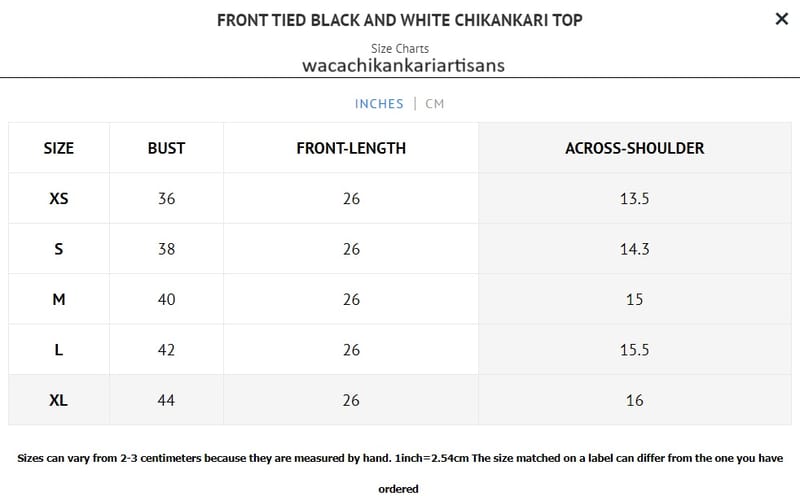Screen dimensions: 800x496
Task: Click the SIZE column header
Action: point(59,148)
